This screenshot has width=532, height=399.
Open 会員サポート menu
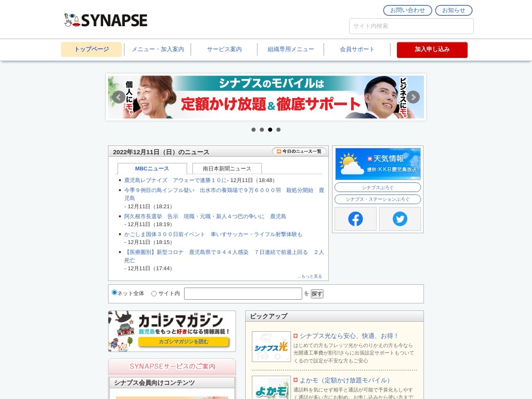[x=357, y=49]
